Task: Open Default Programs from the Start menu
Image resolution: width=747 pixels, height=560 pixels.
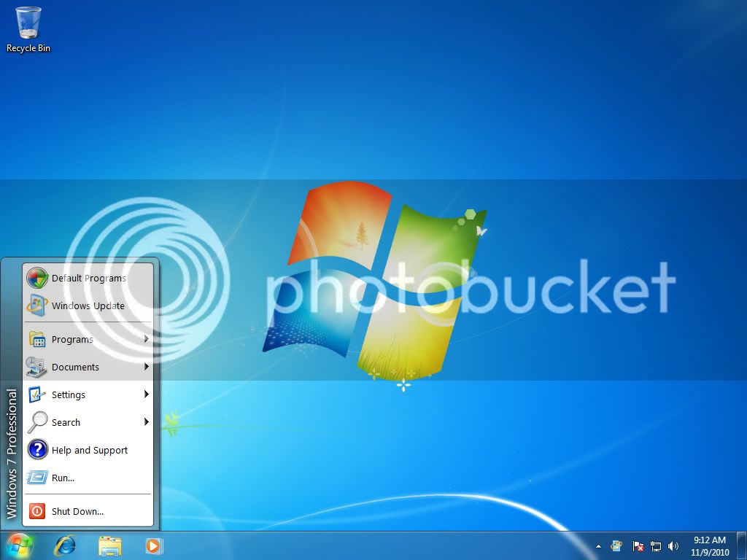Action: [88, 278]
